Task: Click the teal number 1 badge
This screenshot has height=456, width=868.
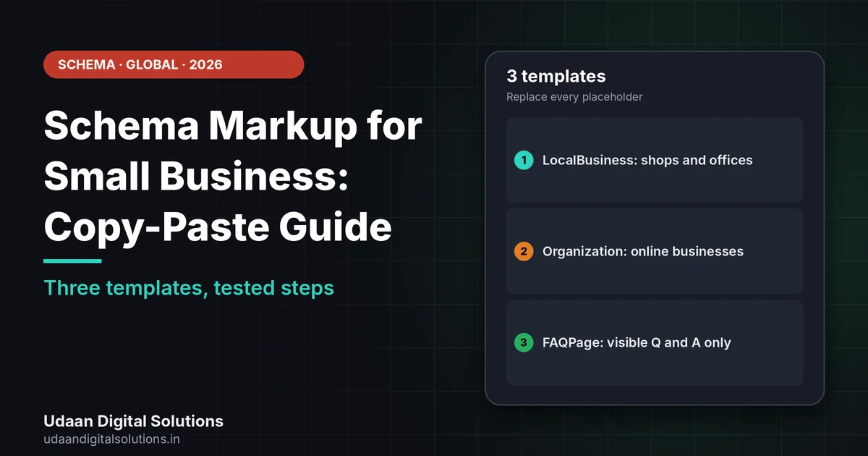Action: (524, 160)
